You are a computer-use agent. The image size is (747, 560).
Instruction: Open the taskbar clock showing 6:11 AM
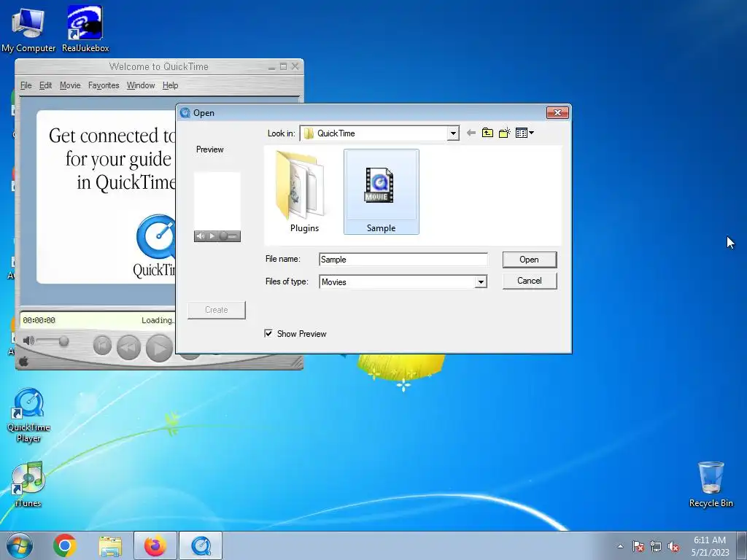tap(710, 545)
